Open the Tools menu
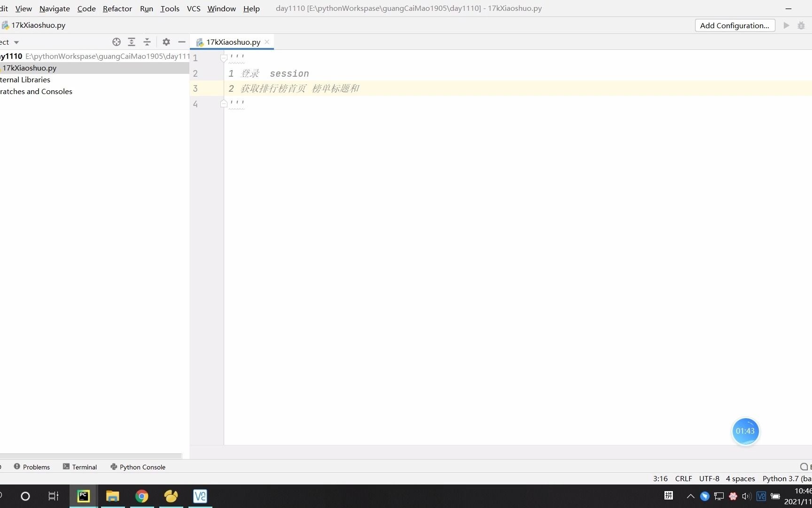Screen dimensions: 812x508 (170, 8)
